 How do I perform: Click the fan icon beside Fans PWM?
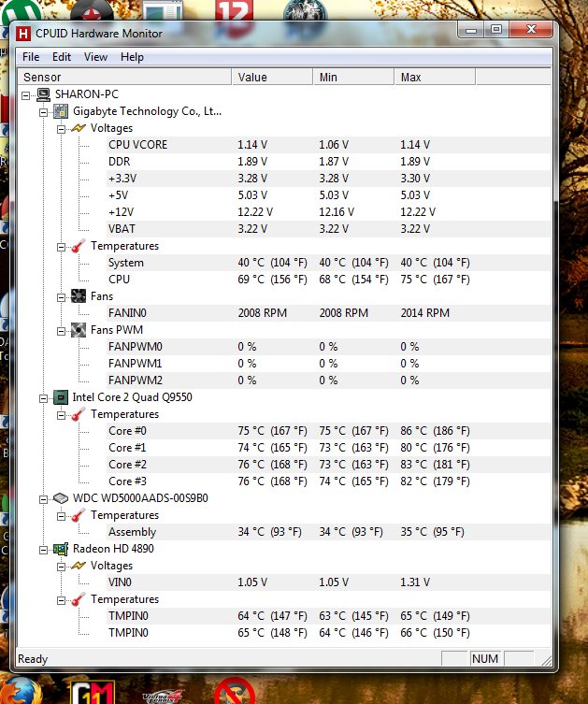(x=79, y=330)
